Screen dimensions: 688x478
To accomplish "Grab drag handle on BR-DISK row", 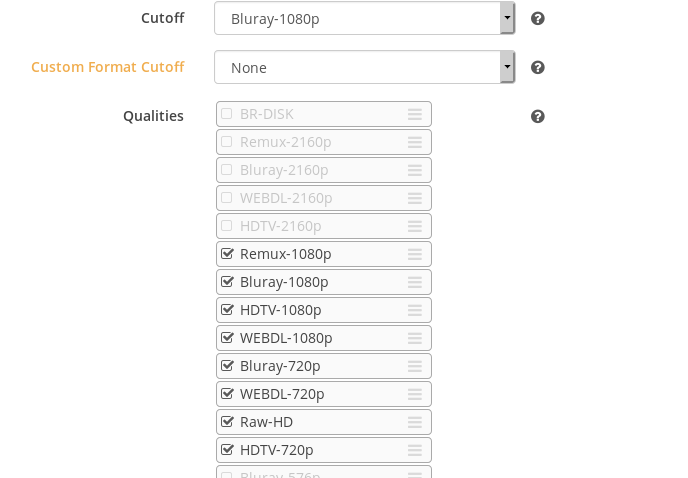I will point(415,114).
